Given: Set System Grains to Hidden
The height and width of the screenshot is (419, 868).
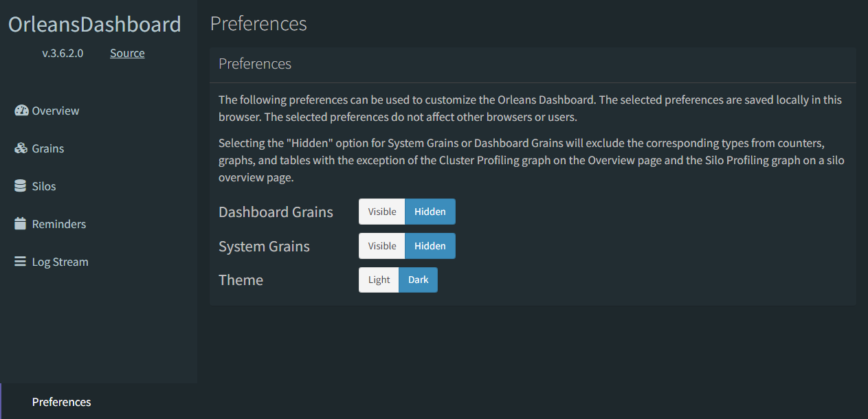Looking at the screenshot, I should [430, 246].
